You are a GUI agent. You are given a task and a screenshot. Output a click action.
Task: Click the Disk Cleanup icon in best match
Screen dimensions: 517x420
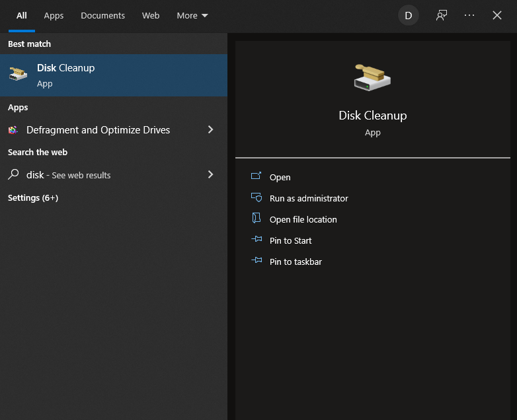point(18,74)
